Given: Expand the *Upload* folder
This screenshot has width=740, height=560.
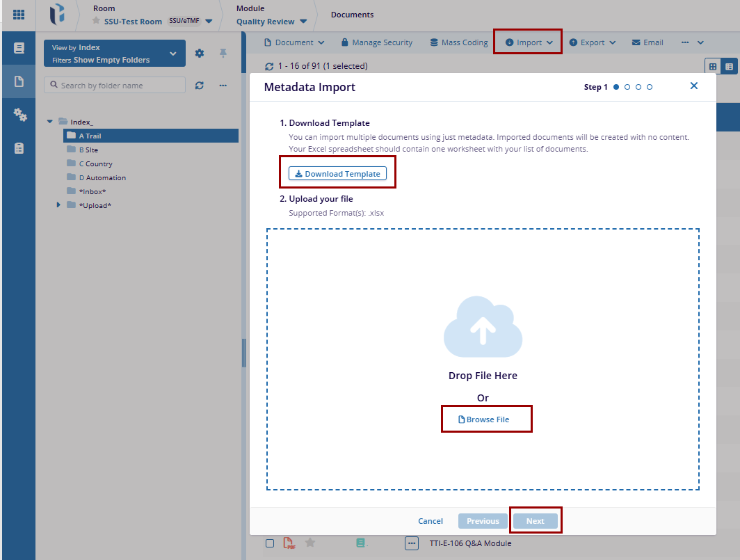Looking at the screenshot, I should click(x=58, y=205).
